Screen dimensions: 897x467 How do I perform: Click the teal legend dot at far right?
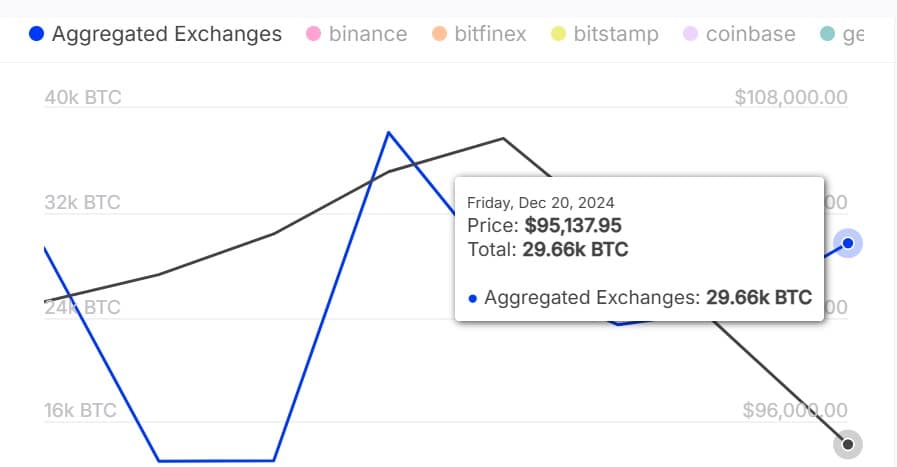click(x=826, y=34)
